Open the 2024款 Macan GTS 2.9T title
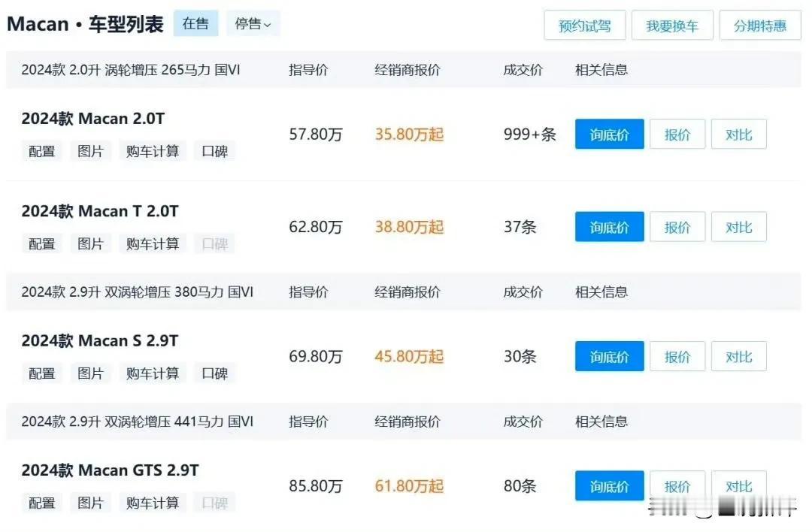Screen dimensions: 812x532 pyautogui.click(x=110, y=471)
